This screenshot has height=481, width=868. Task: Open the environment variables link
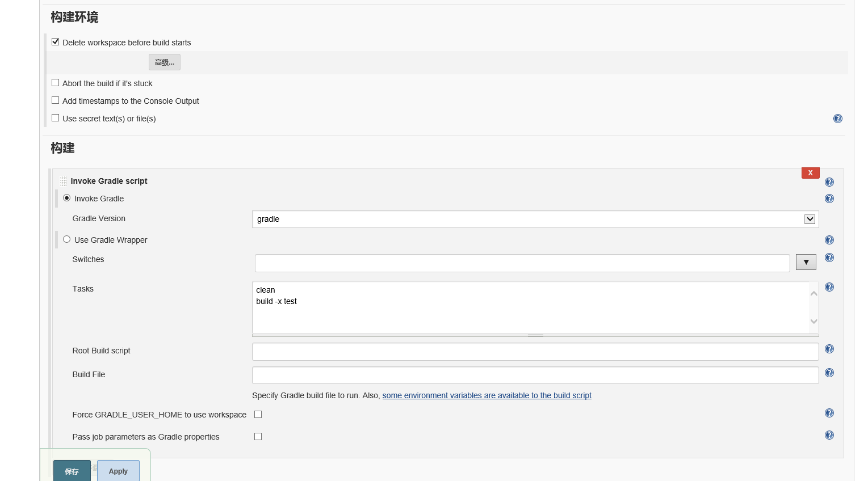tap(487, 395)
